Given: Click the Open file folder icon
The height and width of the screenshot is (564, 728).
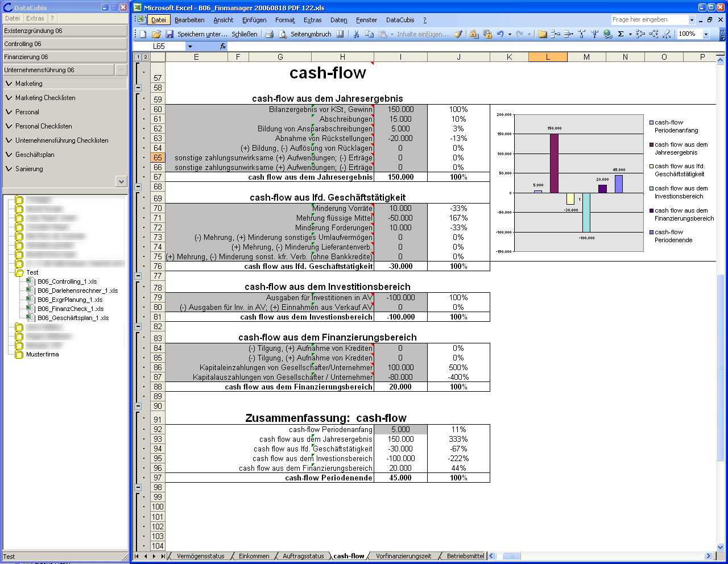Looking at the screenshot, I should (156, 34).
